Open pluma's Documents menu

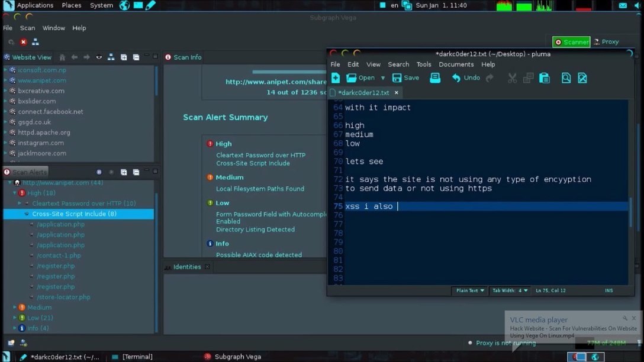(x=456, y=64)
